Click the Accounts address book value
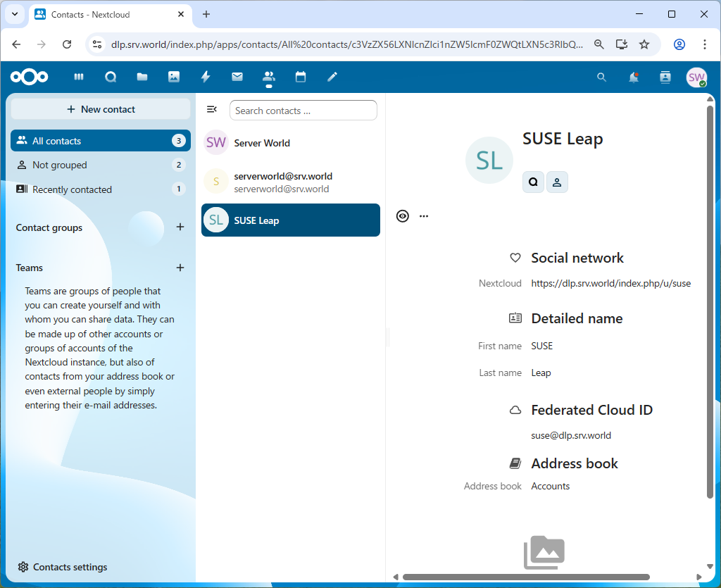Image resolution: width=721 pixels, height=588 pixels. [550, 486]
